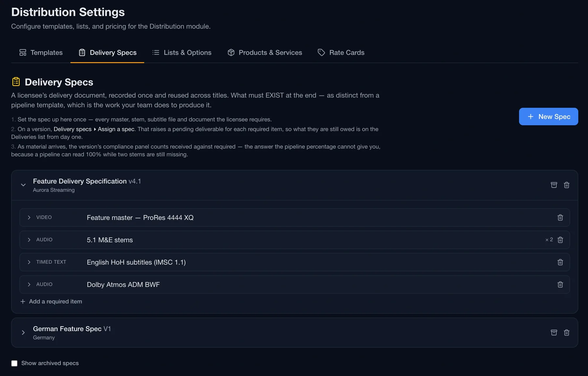The width and height of the screenshot is (588, 376).
Task: Collapse the Feature Delivery Specification v4.1 card
Action: pos(23,185)
